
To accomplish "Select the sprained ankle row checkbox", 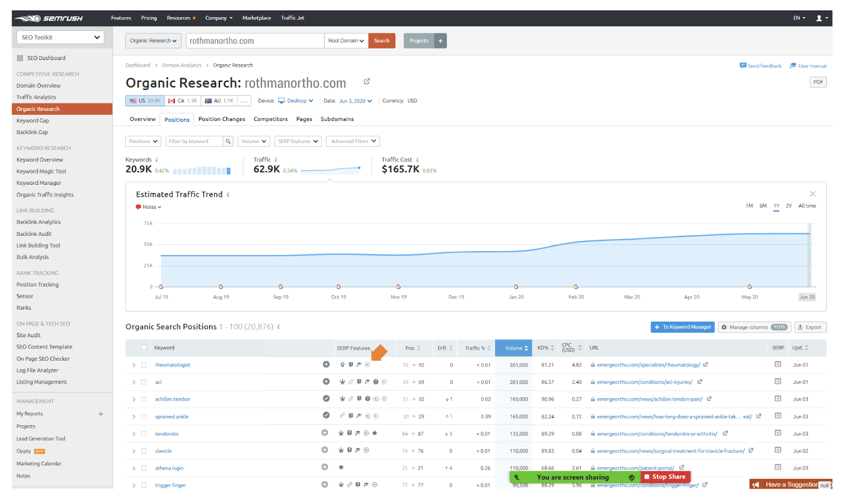I will click(144, 416).
